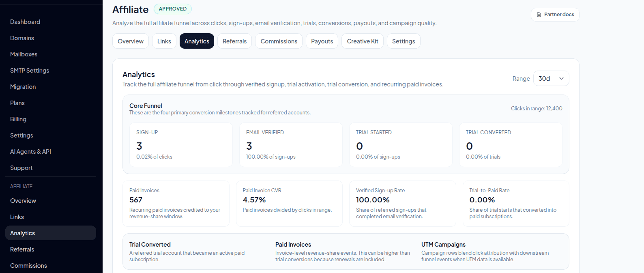
Task: Switch to the Links tab
Action: coord(164,41)
